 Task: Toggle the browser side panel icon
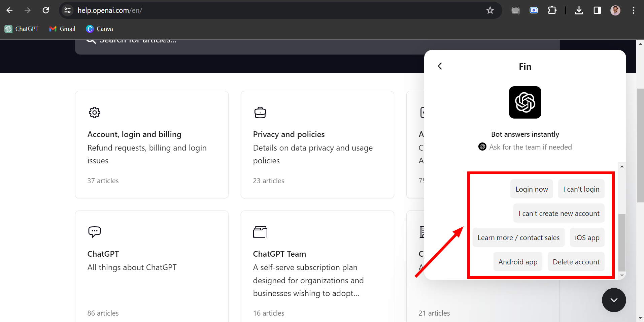[x=597, y=10]
